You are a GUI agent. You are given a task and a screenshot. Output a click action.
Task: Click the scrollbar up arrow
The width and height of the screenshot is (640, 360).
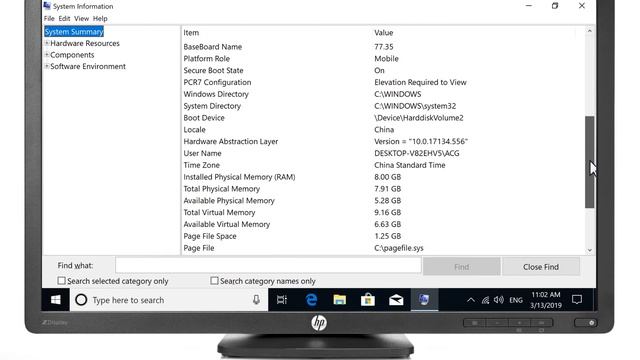tap(589, 31)
